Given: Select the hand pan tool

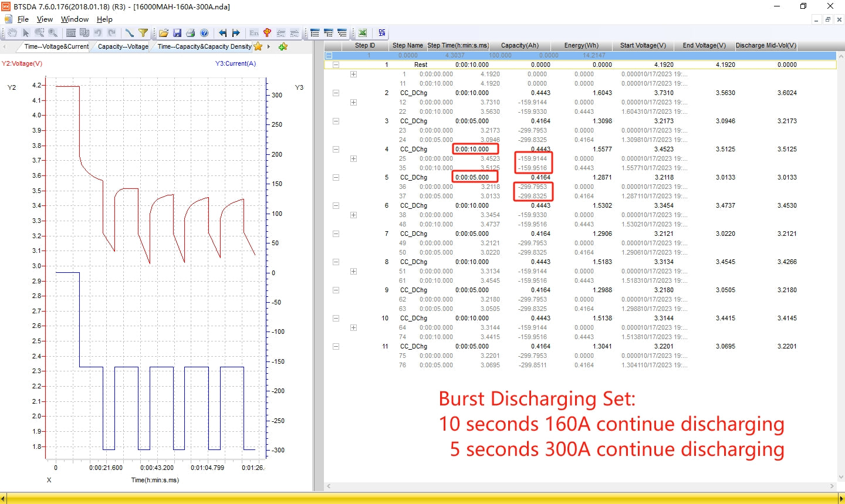Looking at the screenshot, I should 12,33.
